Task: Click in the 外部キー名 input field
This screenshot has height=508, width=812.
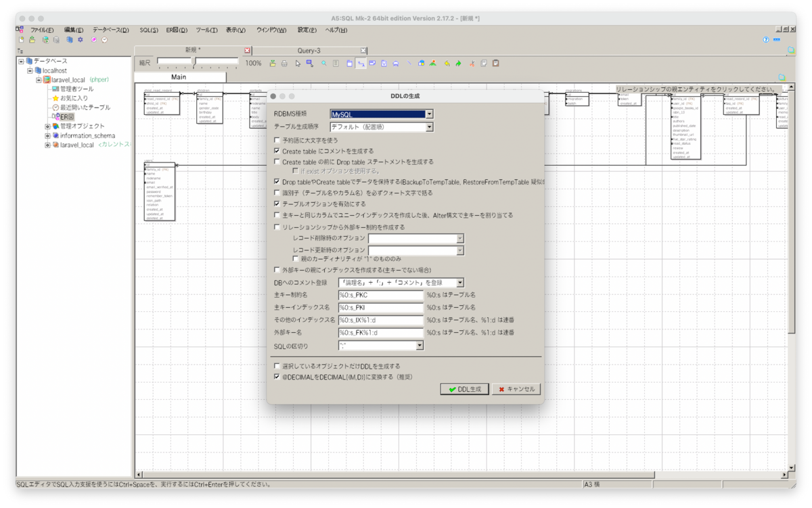Action: (x=381, y=332)
